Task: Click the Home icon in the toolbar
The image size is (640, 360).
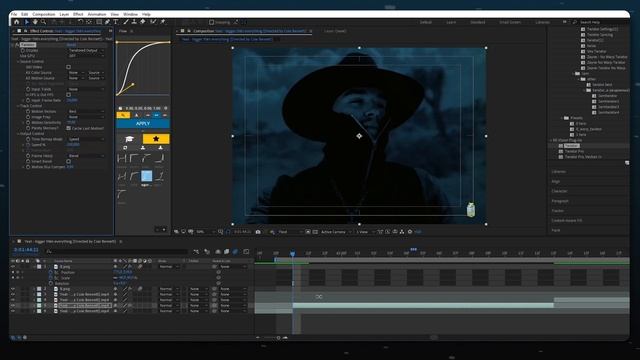Action: [x=16, y=22]
